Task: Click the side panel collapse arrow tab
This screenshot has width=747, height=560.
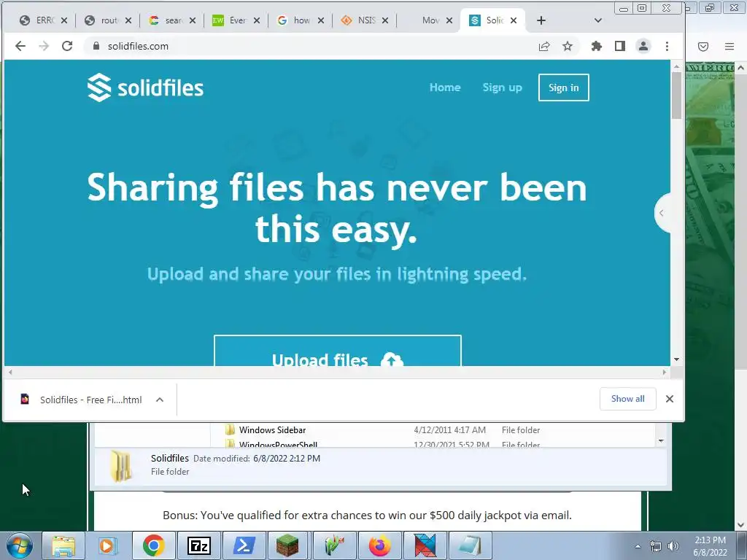Action: coord(662,213)
